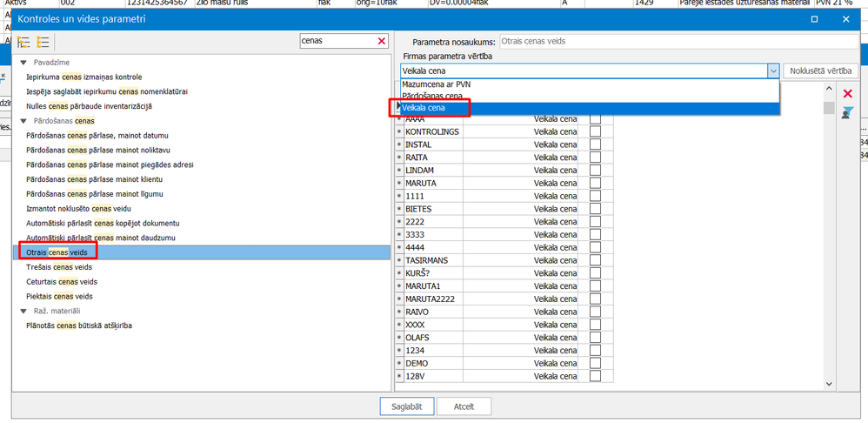
Task: Click the user filter icon beside user list
Action: tap(847, 113)
